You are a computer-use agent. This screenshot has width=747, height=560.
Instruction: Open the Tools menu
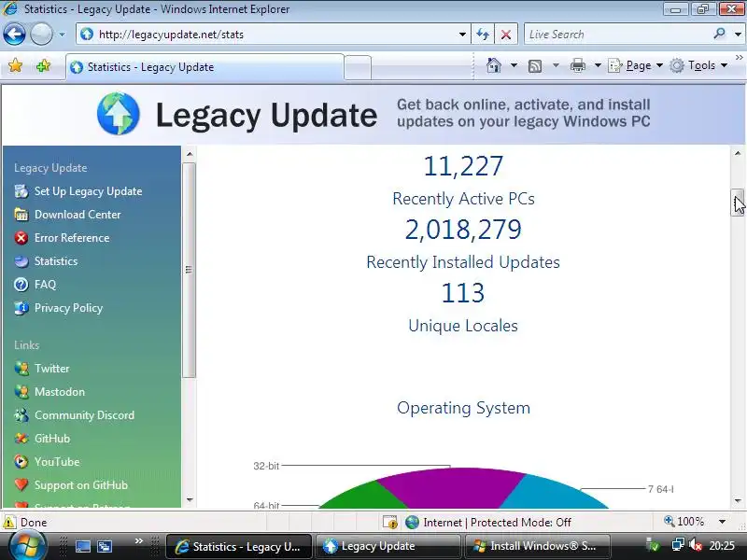pyautogui.click(x=698, y=65)
